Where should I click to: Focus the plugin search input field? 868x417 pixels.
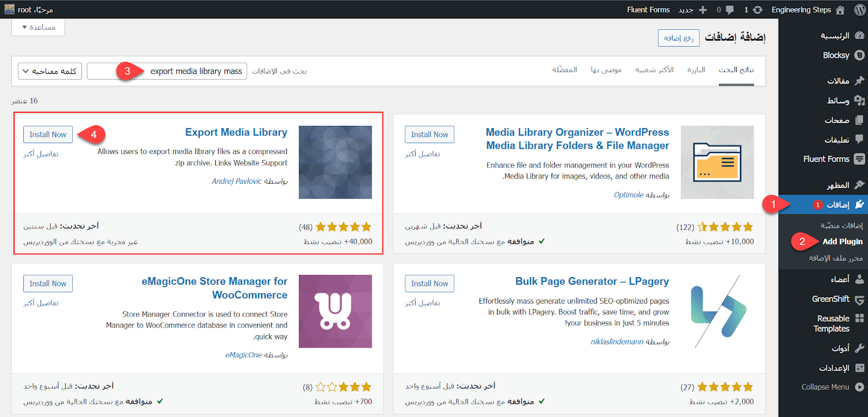click(167, 71)
